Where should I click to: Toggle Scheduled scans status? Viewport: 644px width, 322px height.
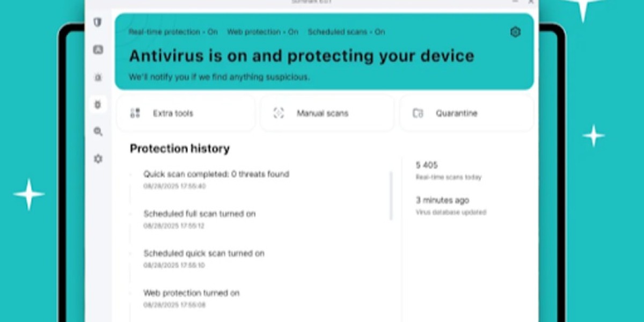[x=345, y=32]
